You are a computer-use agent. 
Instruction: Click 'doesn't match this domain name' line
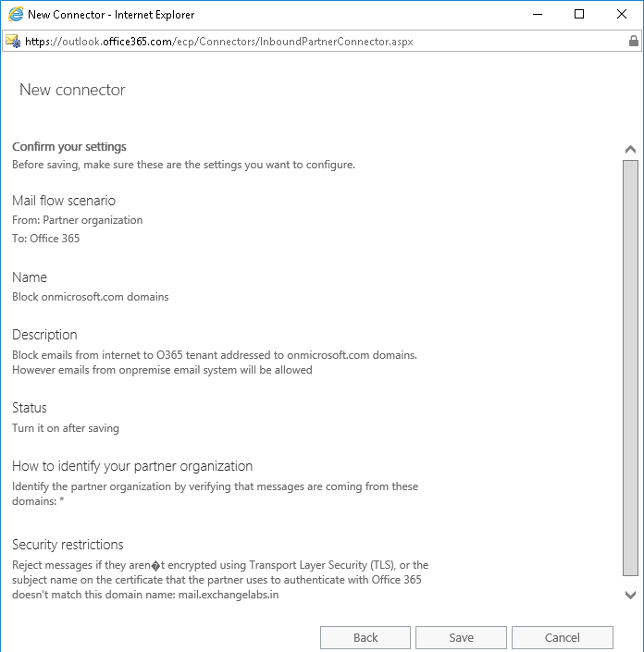click(x=145, y=595)
